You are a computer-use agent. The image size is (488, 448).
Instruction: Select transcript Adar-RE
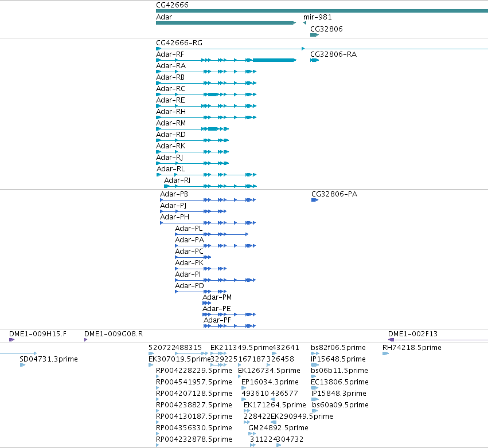pyautogui.click(x=206, y=106)
